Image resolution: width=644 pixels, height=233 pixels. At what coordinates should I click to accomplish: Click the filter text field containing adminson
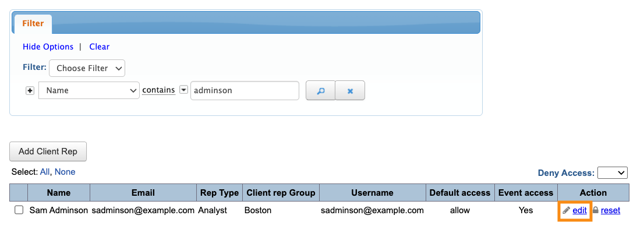(x=244, y=90)
